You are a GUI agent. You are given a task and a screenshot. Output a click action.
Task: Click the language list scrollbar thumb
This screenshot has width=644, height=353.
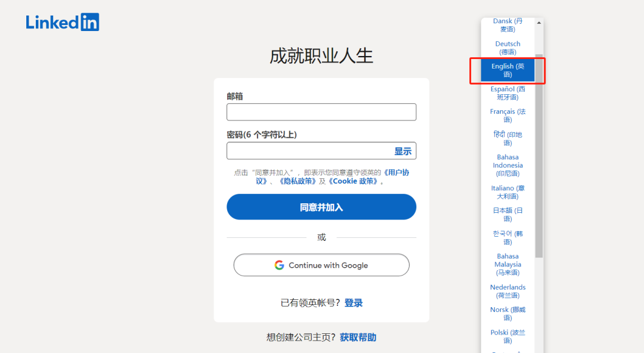coord(539,156)
